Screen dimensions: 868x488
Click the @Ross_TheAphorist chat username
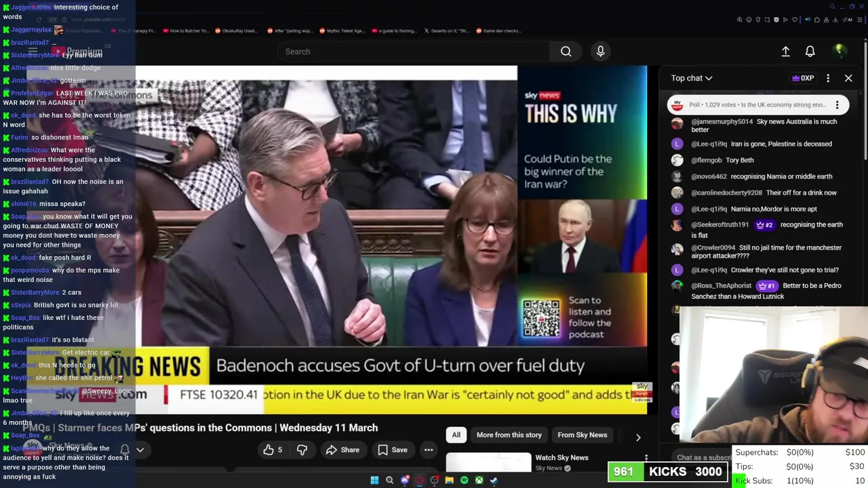pyautogui.click(x=721, y=286)
